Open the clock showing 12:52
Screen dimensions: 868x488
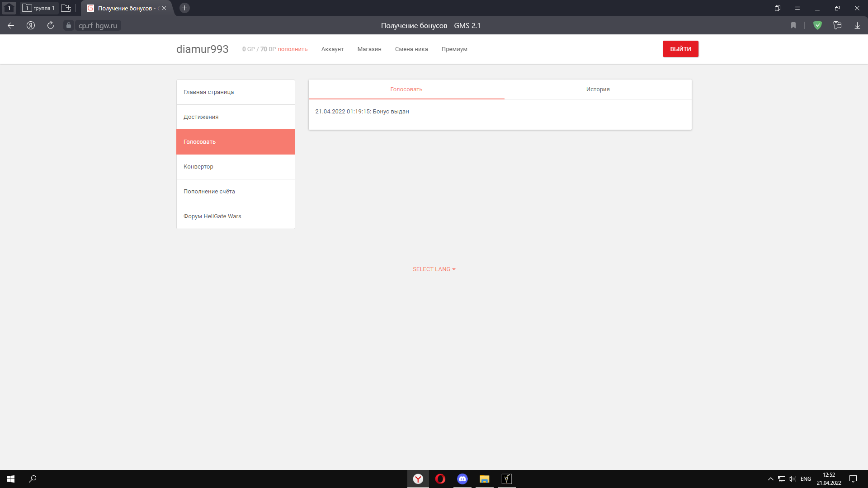pos(829,479)
